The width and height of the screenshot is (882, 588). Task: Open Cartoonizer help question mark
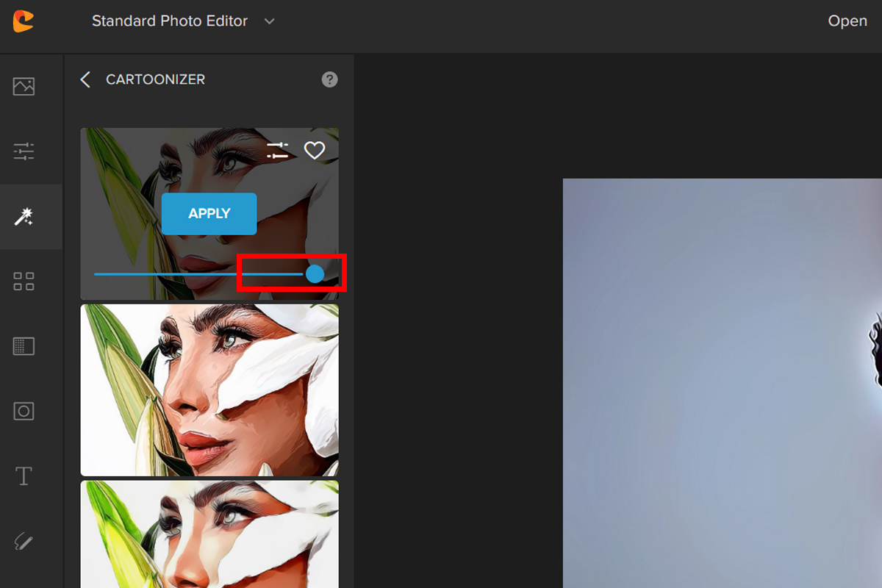[x=330, y=79]
